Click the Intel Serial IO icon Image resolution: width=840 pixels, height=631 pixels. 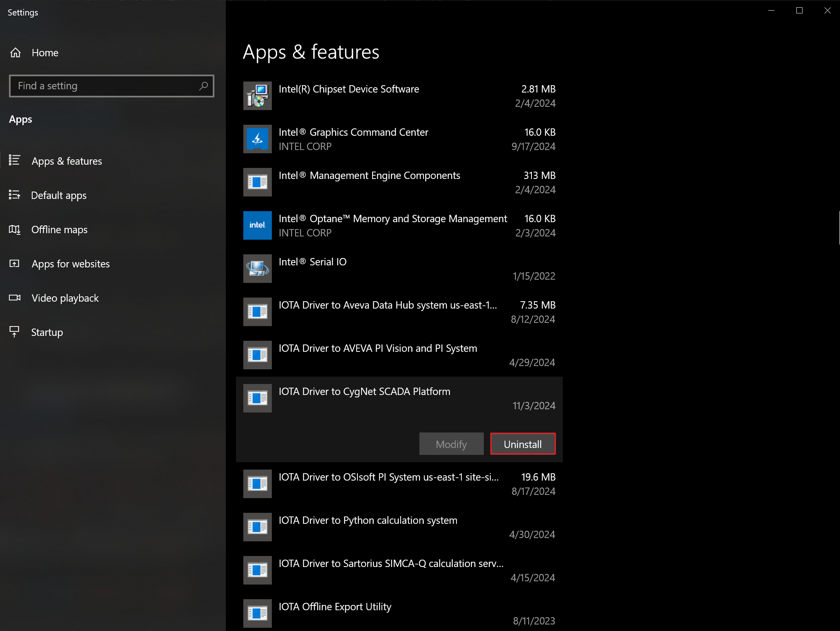click(x=258, y=269)
